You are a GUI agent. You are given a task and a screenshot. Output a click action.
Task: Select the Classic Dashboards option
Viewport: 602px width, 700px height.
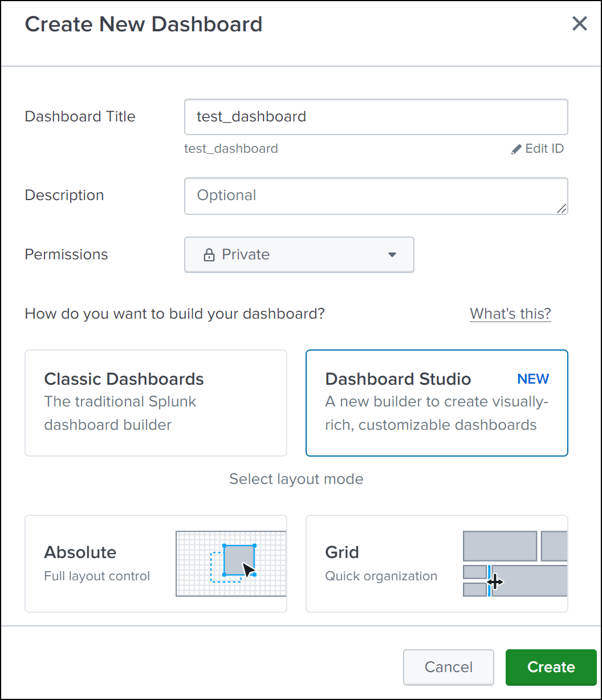coord(156,403)
